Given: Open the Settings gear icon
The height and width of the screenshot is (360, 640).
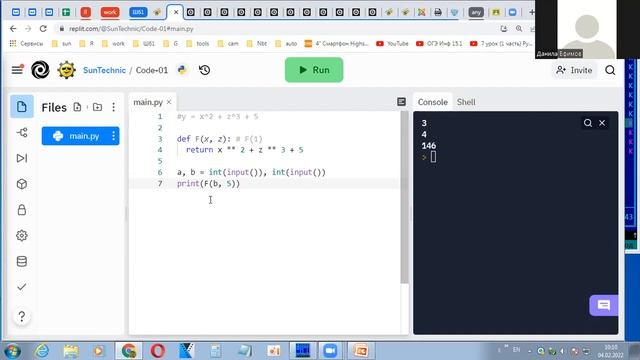Looking at the screenshot, I should tap(22, 236).
